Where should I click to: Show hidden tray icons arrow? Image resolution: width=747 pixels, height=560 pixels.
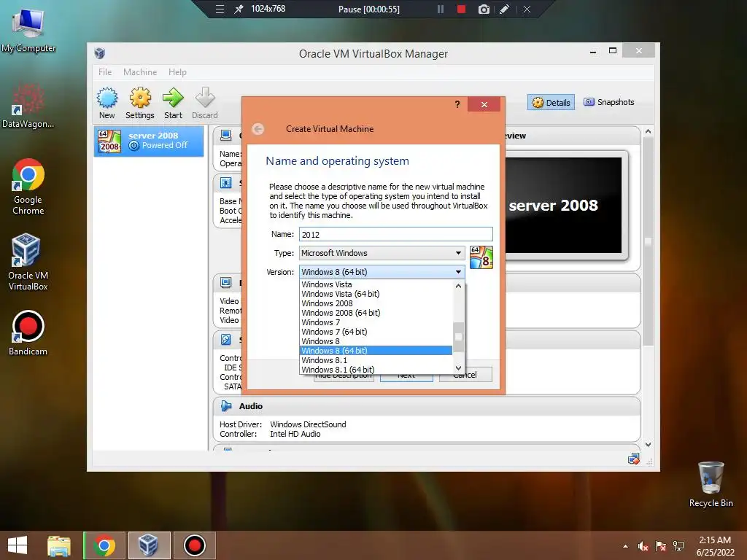pyautogui.click(x=625, y=546)
